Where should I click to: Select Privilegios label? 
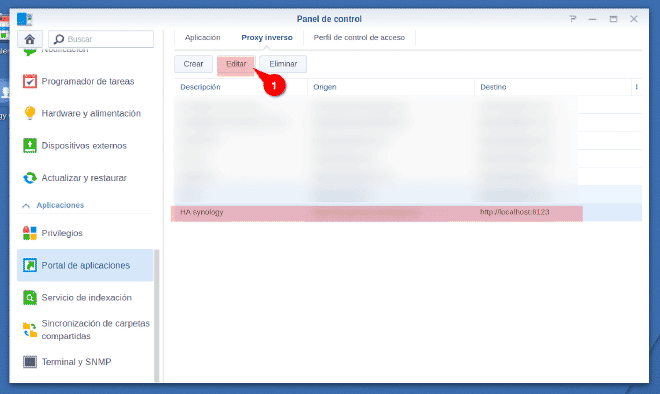pyautogui.click(x=62, y=233)
